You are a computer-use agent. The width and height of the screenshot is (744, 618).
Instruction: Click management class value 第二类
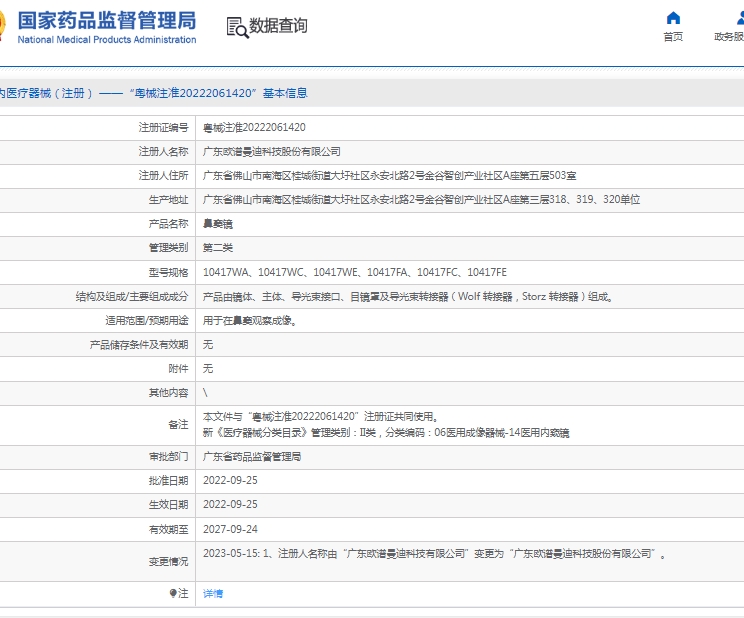coord(218,248)
